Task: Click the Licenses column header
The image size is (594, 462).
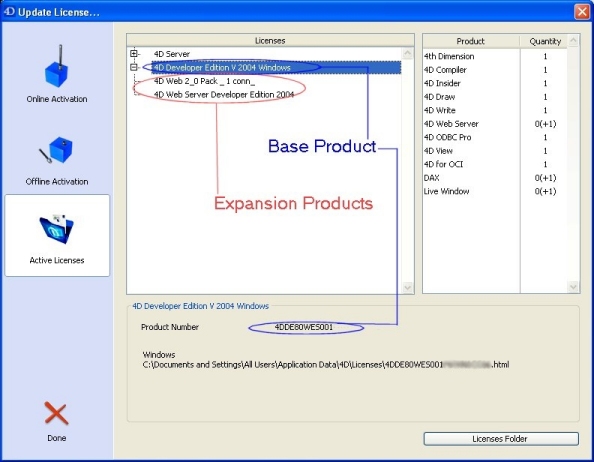Action: 270,41
